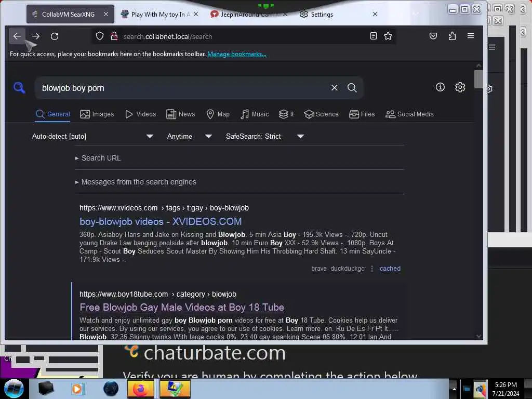Open the media player taskbar icon
The height and width of the screenshot is (399, 532).
[x=77, y=389]
